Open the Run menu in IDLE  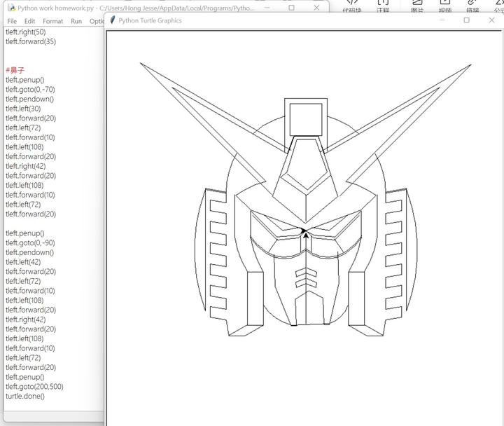(x=76, y=21)
